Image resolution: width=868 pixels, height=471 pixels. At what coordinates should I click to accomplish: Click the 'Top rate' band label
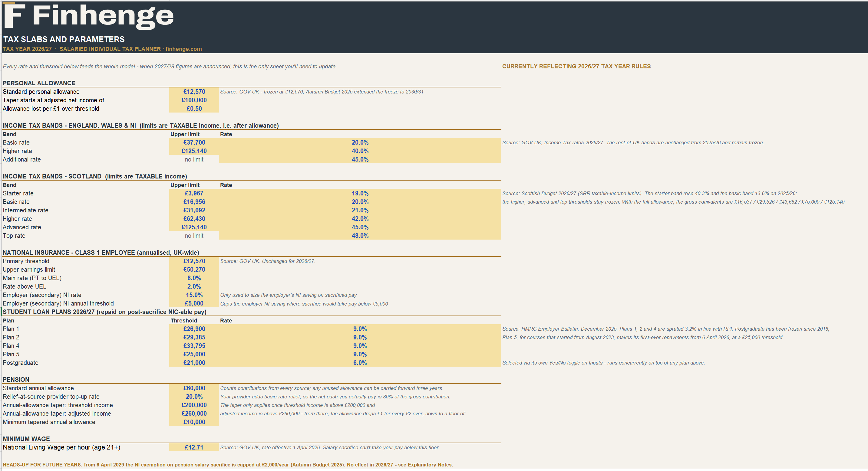coord(14,236)
